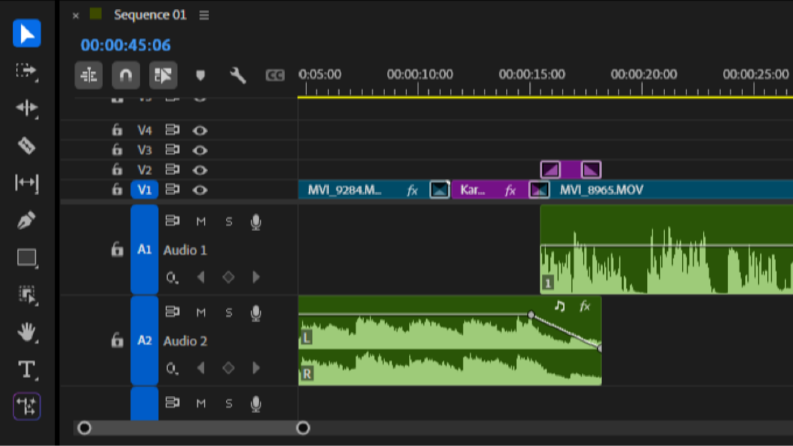Toggle insert sequences as nests button

coord(89,75)
